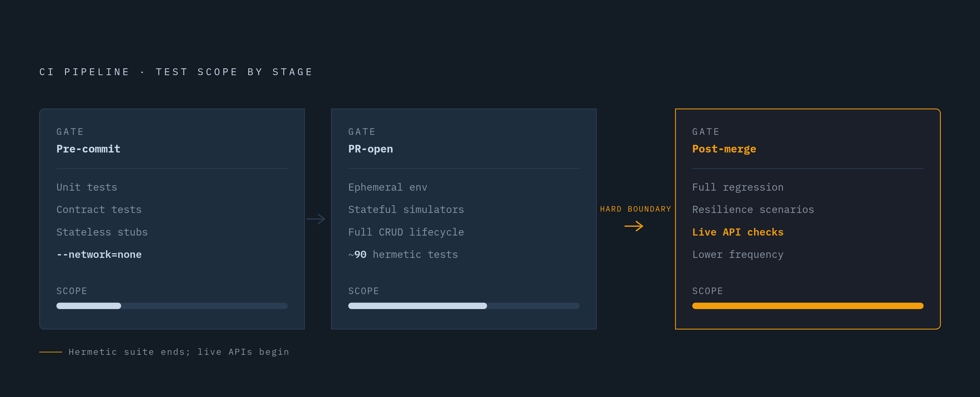Click the orange Post-merge scope bar
The width and height of the screenshot is (980, 397).
[x=808, y=306]
